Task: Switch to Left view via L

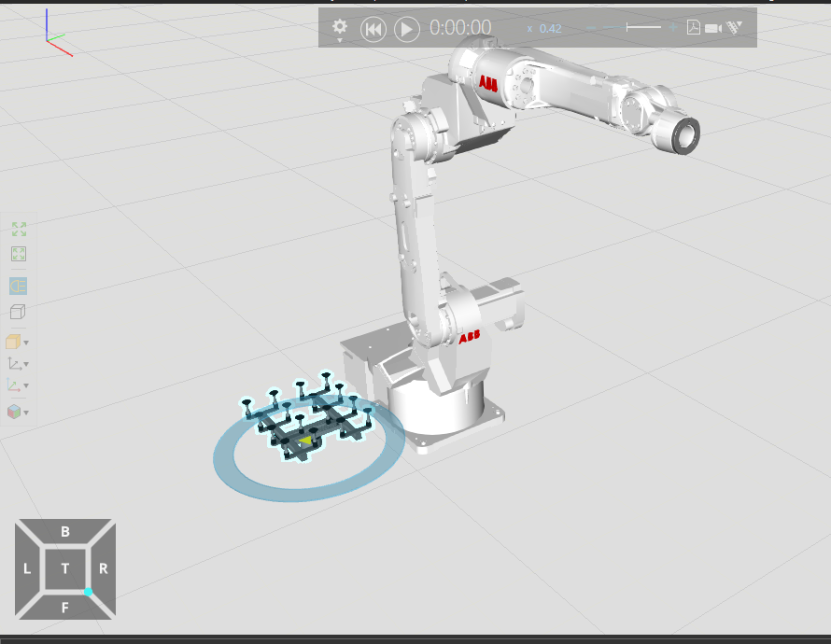Action: [x=27, y=568]
